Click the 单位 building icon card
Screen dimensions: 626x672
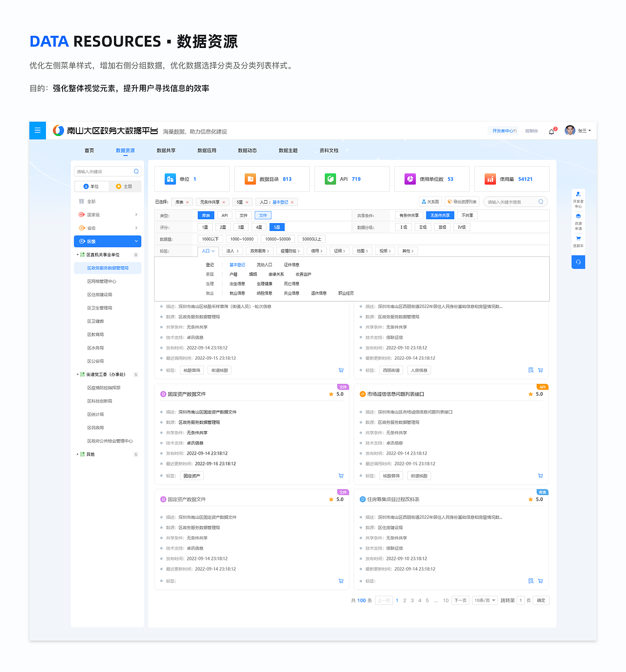(x=170, y=179)
